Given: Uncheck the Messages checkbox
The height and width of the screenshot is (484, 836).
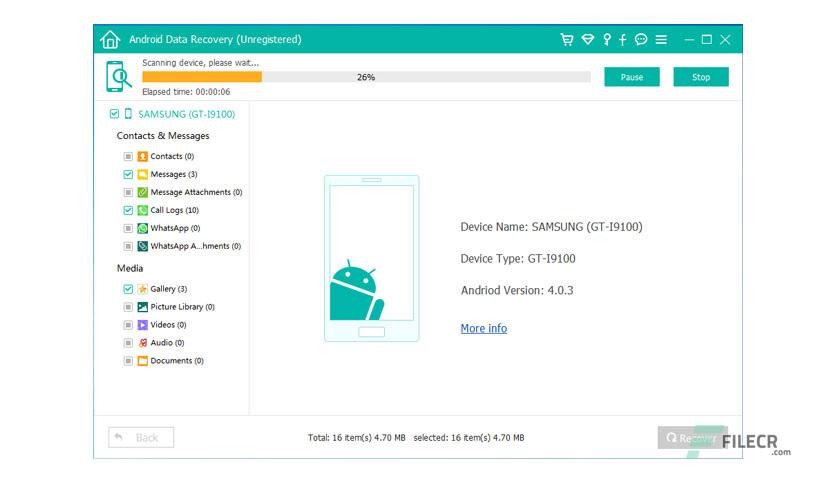Looking at the screenshot, I should (x=128, y=174).
